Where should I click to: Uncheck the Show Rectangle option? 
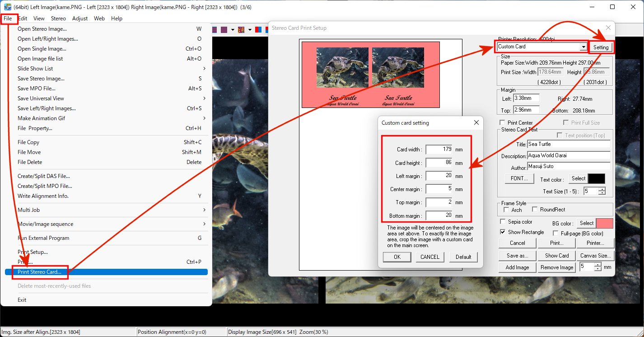coord(503,232)
